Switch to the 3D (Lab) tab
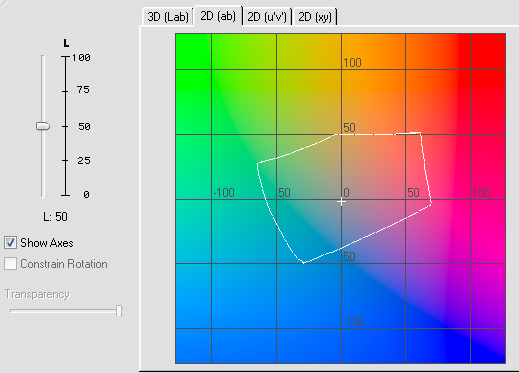519x373 pixels. click(x=168, y=17)
